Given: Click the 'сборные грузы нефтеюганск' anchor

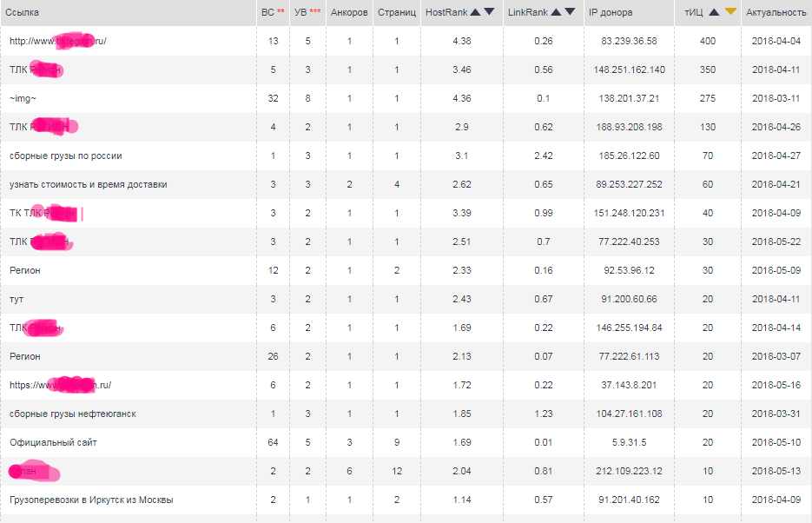Looking at the screenshot, I should [x=72, y=414].
